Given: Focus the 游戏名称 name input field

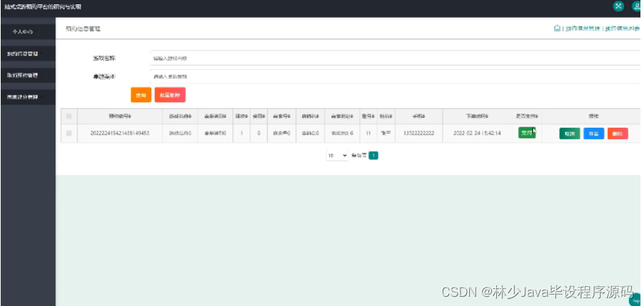Looking at the screenshot, I should pyautogui.click(x=395, y=58).
